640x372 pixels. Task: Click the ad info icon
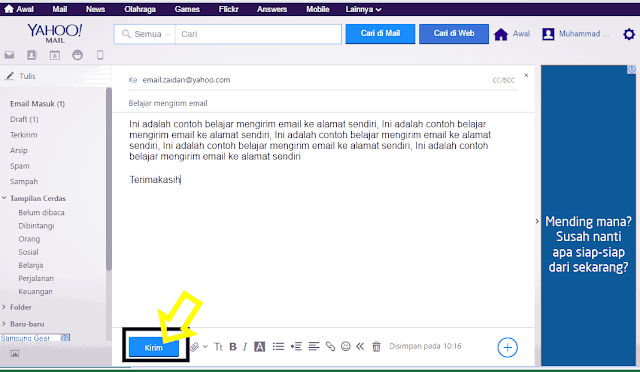(631, 69)
